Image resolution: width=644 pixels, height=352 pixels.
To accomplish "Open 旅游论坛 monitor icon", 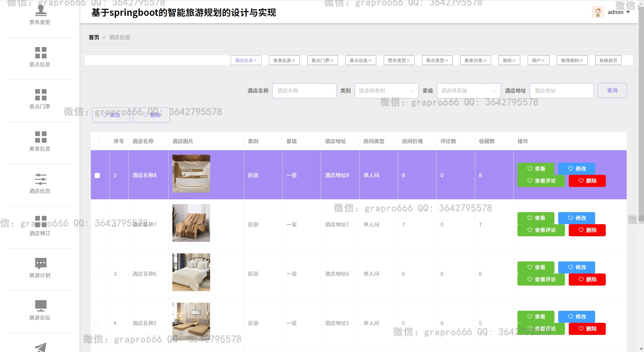I will pyautogui.click(x=41, y=305).
